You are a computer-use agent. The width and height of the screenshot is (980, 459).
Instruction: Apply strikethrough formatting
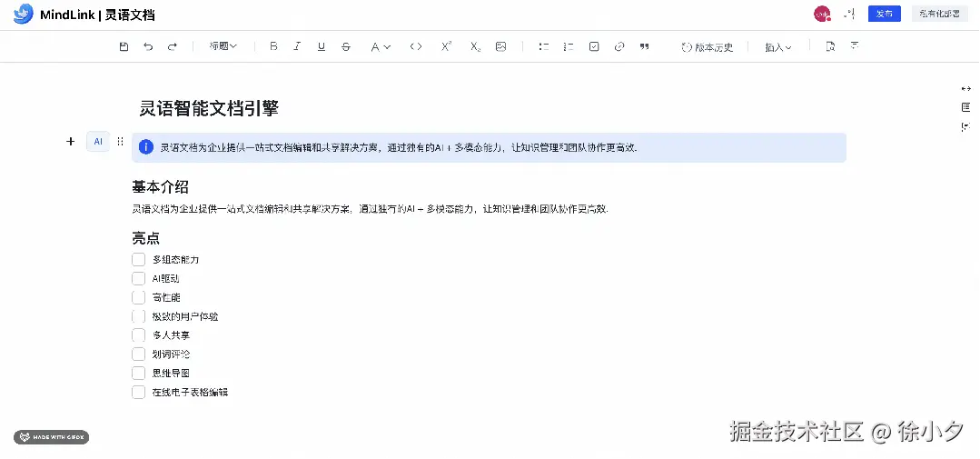[x=345, y=46]
